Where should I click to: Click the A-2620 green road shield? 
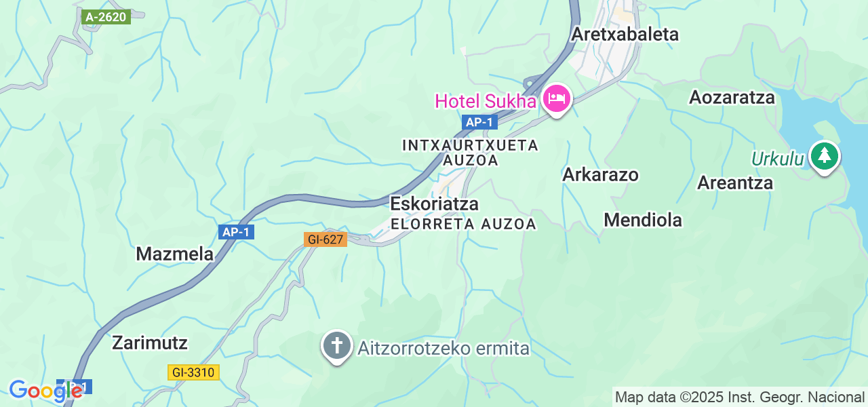click(106, 17)
